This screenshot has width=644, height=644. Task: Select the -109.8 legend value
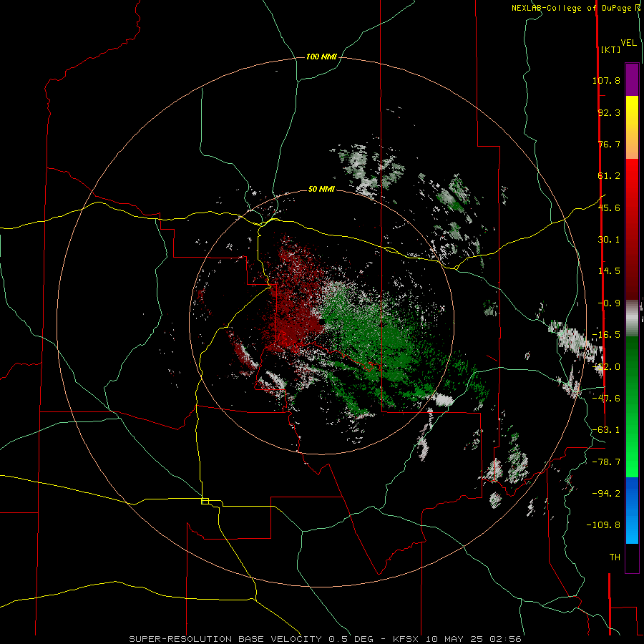(x=603, y=525)
